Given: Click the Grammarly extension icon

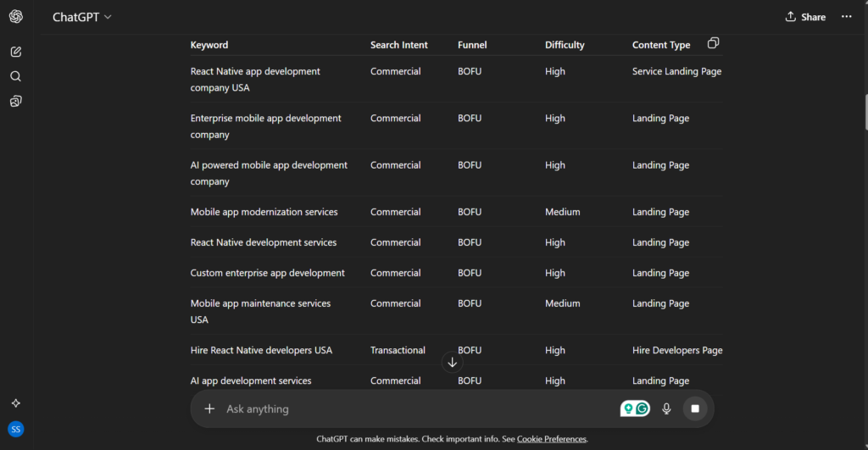Looking at the screenshot, I should [635, 408].
